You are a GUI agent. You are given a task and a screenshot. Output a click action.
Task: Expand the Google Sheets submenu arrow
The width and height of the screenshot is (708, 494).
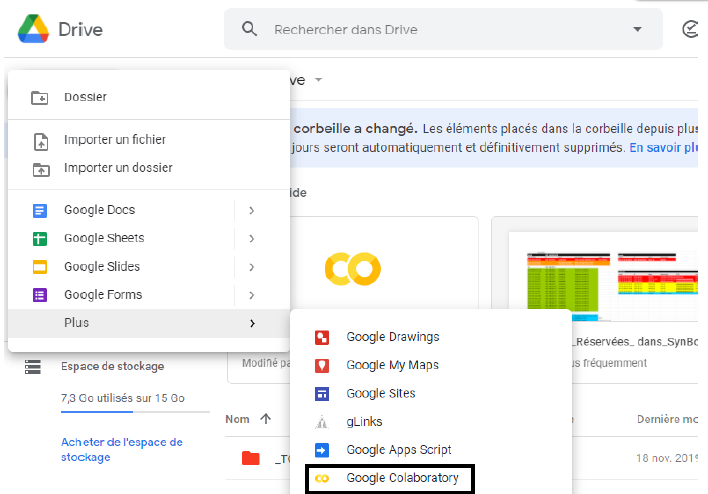pos(251,238)
